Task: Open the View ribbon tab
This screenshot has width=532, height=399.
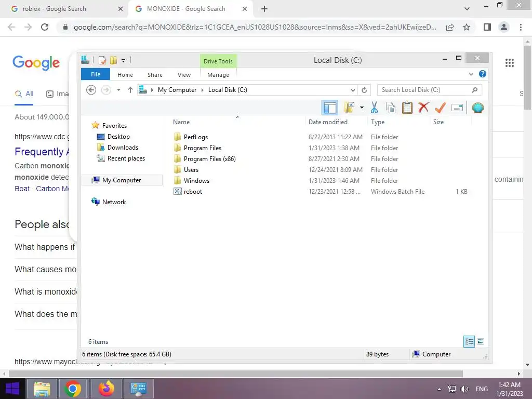Action: pyautogui.click(x=184, y=75)
